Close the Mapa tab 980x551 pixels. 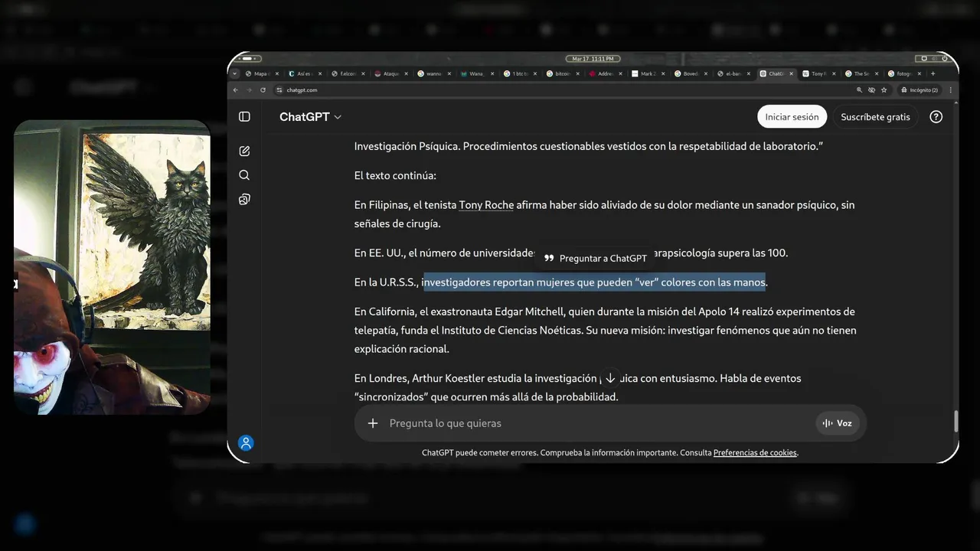[277, 73]
